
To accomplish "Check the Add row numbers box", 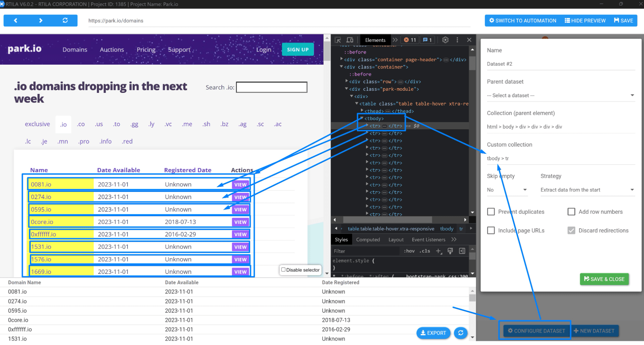I will tap(571, 212).
